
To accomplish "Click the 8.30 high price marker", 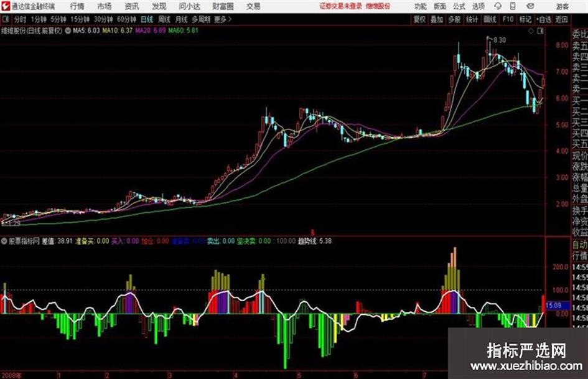I will coord(500,40).
